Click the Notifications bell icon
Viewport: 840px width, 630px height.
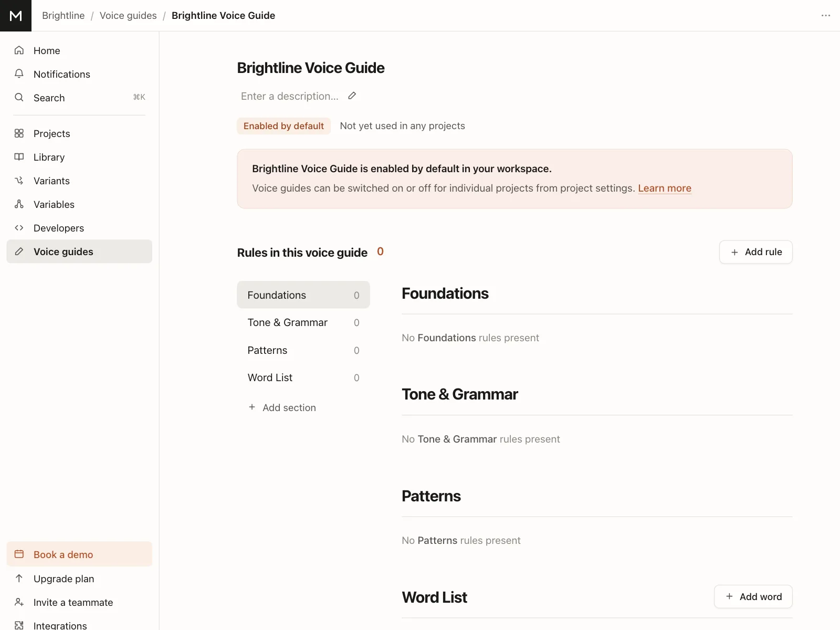[x=19, y=74]
